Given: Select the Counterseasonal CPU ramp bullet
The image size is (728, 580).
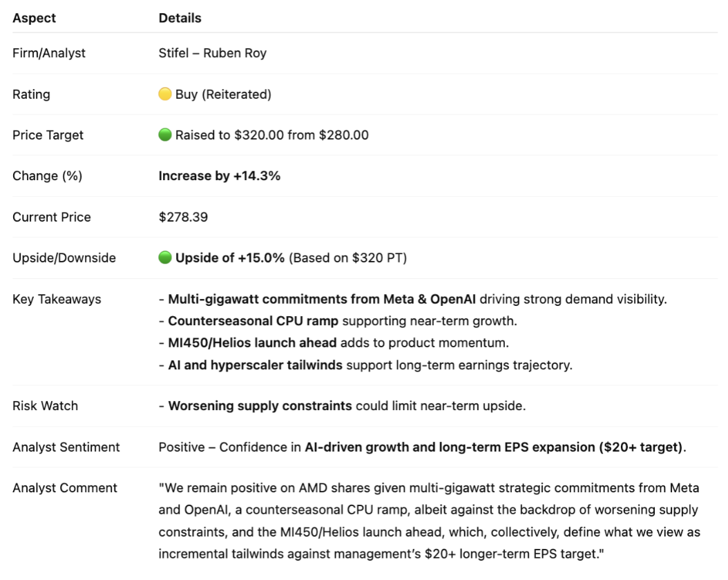Looking at the screenshot, I should (253, 321).
